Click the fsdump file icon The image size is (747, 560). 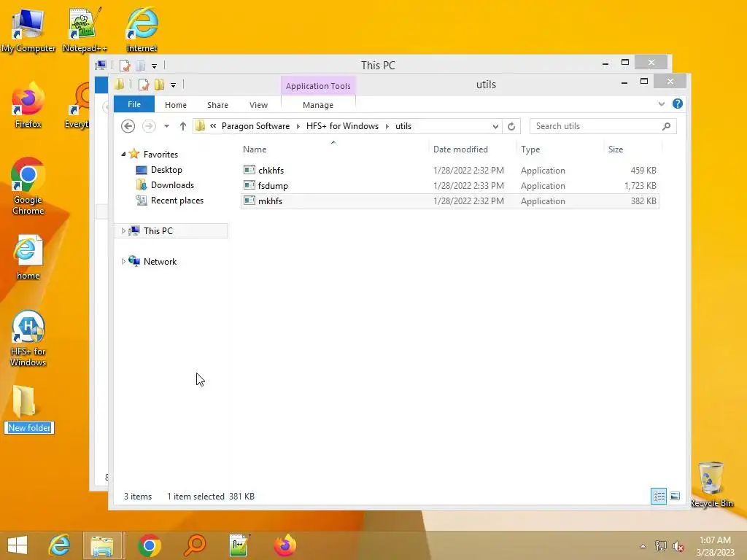pos(249,184)
